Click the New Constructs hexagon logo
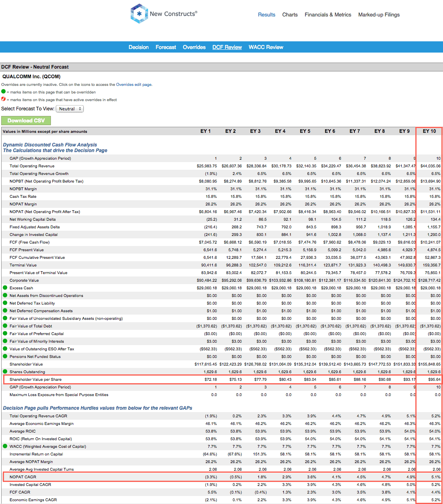The width and height of the screenshot is (443, 504). pos(139,14)
